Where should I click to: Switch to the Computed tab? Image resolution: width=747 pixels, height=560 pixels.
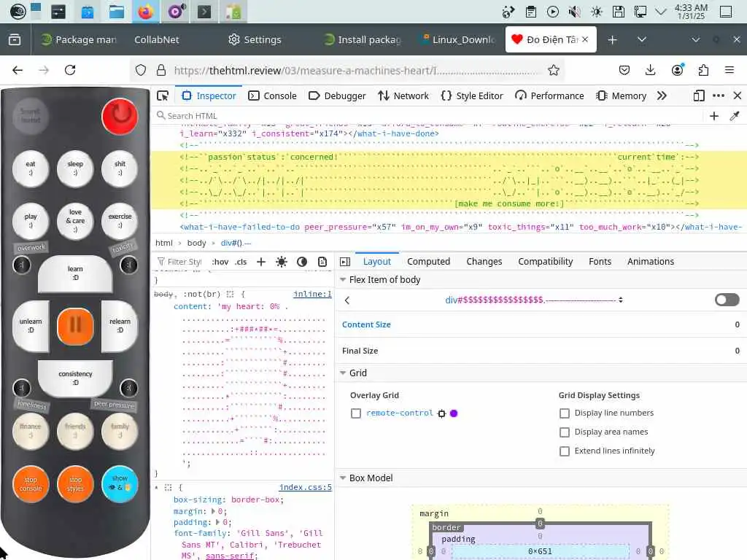428,262
